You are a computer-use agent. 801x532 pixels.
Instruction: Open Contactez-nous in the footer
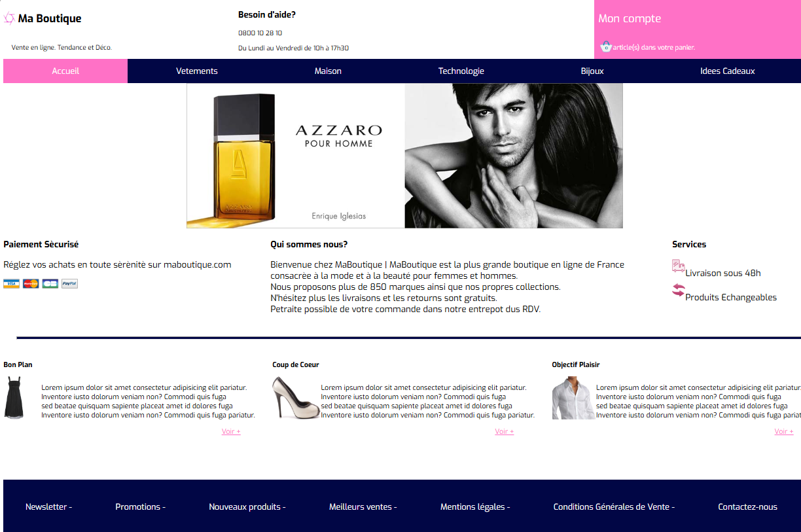pyautogui.click(x=748, y=506)
